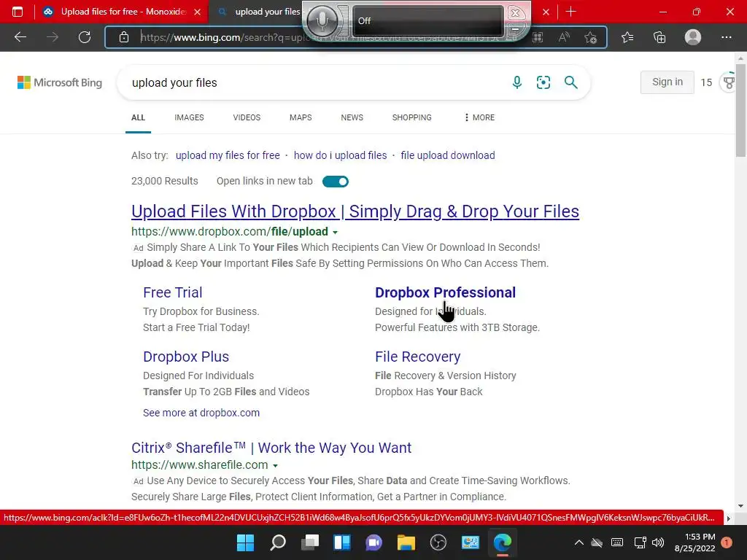This screenshot has width=747, height=560.
Task: Open the MORE search categories menu
Action: pyautogui.click(x=479, y=117)
